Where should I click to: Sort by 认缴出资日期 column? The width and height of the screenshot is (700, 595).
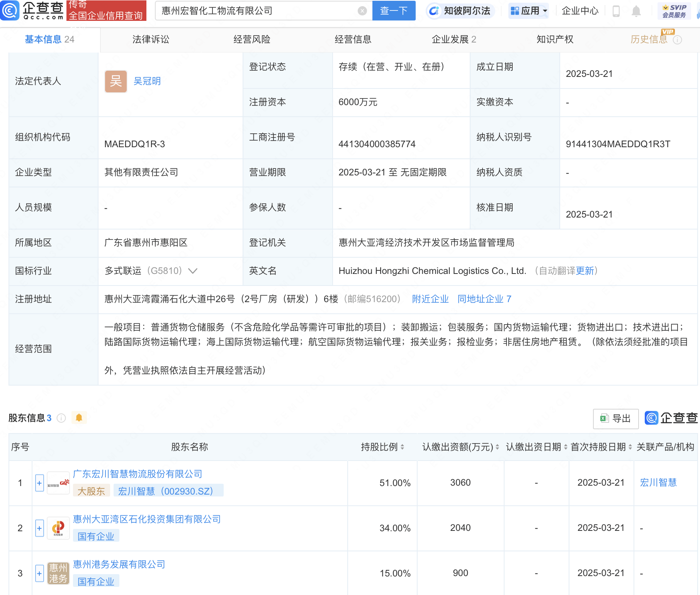(566, 447)
